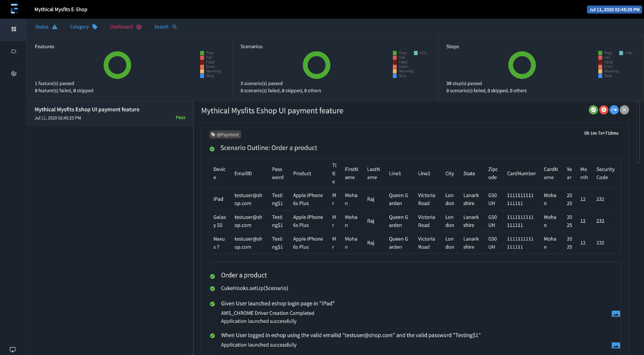This screenshot has width=644, height=355.
Task: Click the Scenarios donut chart
Action: (317, 65)
